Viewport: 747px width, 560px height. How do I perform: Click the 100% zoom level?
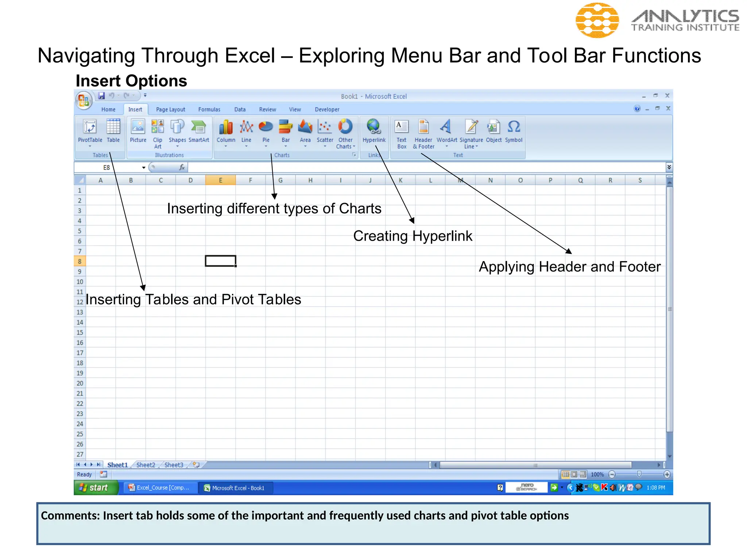597,474
